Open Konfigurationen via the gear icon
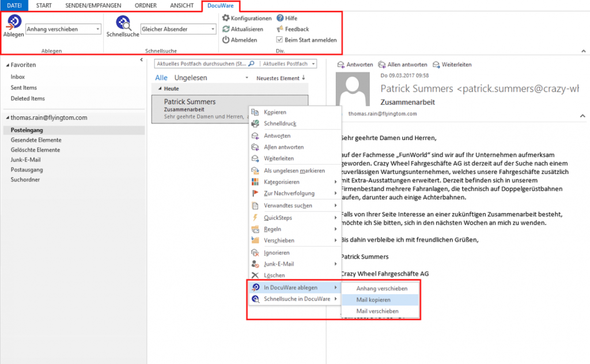This screenshot has width=590, height=364. [226, 18]
